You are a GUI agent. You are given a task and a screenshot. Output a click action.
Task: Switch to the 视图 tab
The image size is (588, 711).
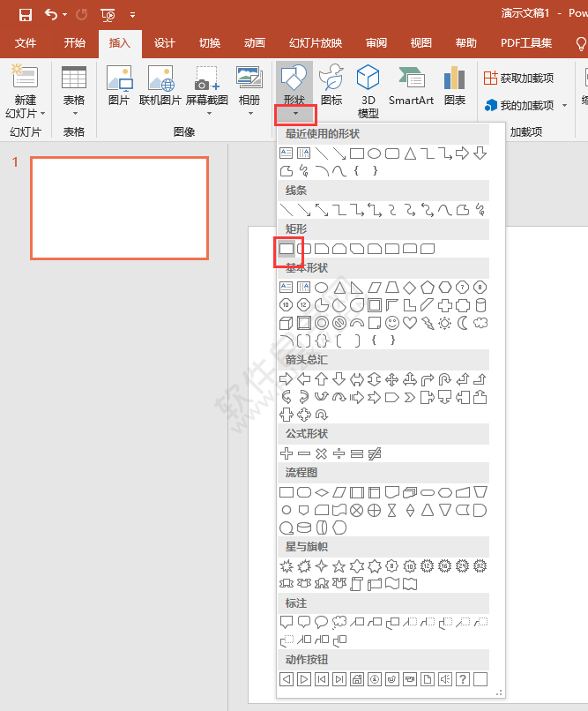(x=421, y=43)
